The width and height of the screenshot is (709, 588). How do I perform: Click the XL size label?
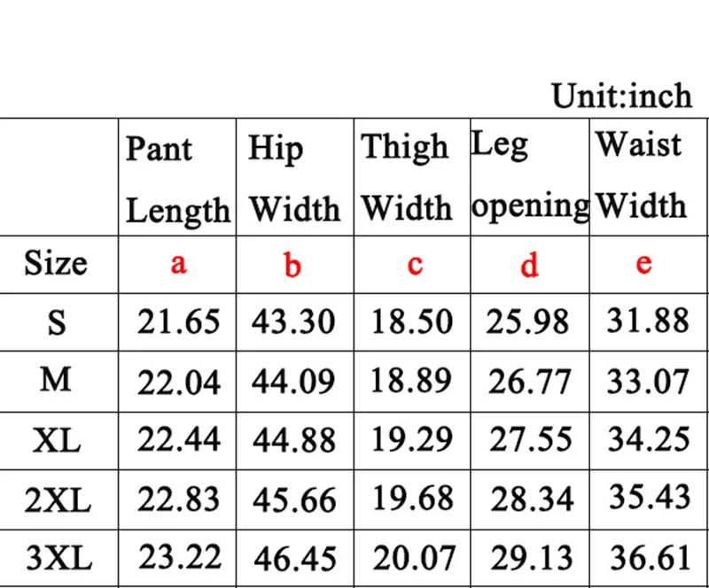click(57, 441)
